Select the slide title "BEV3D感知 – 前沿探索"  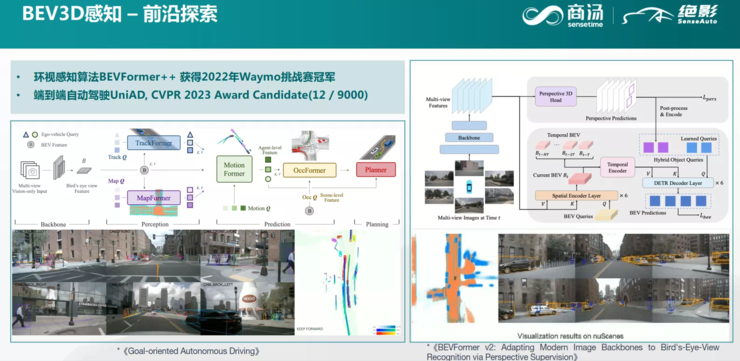coord(119,14)
